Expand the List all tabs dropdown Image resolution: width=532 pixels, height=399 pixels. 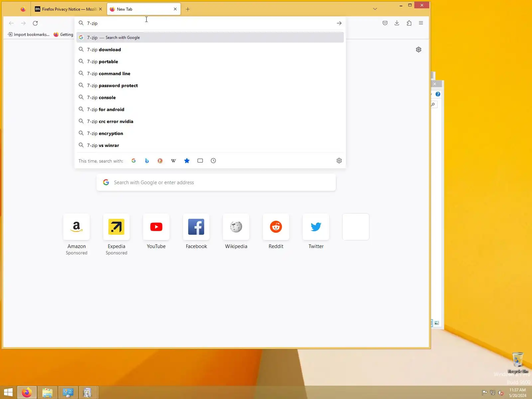[375, 9]
